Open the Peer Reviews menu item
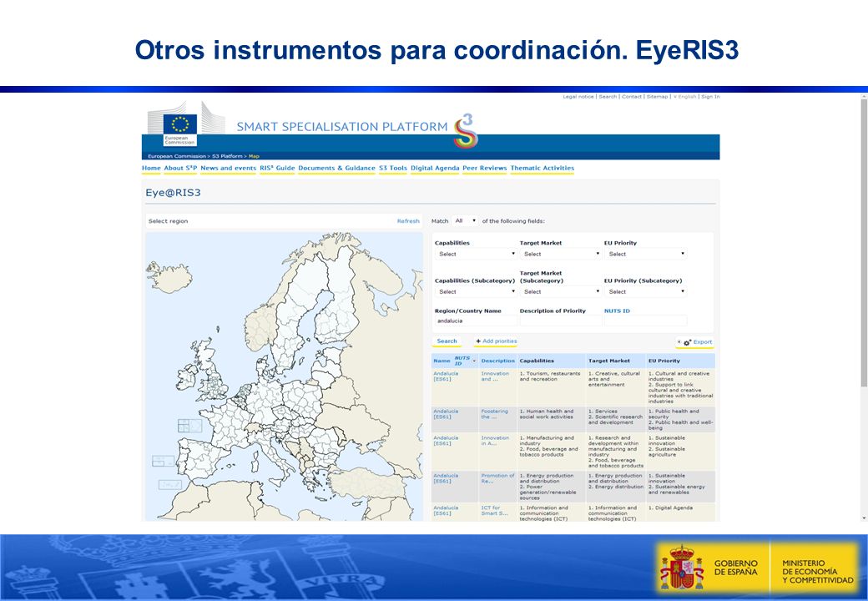The width and height of the screenshot is (868, 601). coord(484,169)
